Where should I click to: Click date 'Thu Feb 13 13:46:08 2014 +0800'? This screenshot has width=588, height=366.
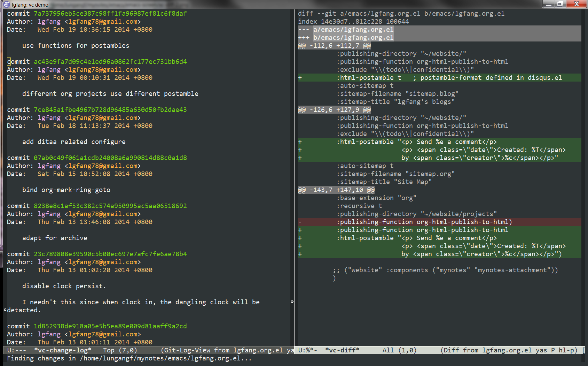[x=95, y=222]
